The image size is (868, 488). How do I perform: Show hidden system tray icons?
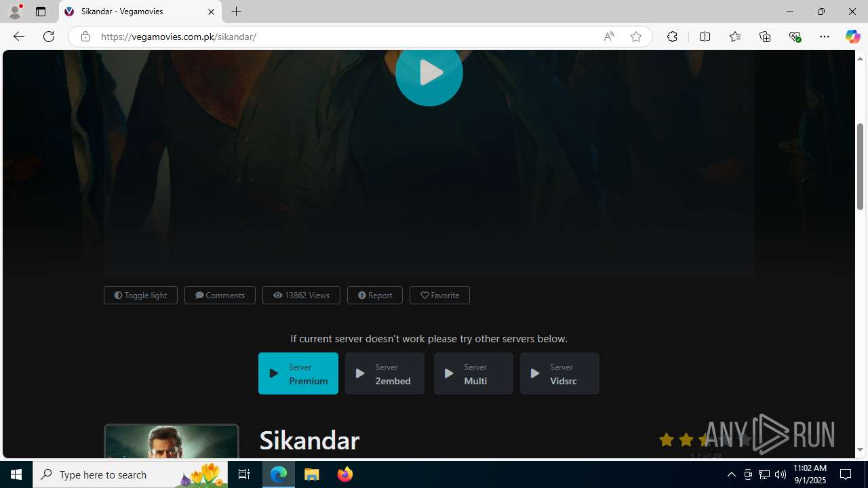point(731,474)
